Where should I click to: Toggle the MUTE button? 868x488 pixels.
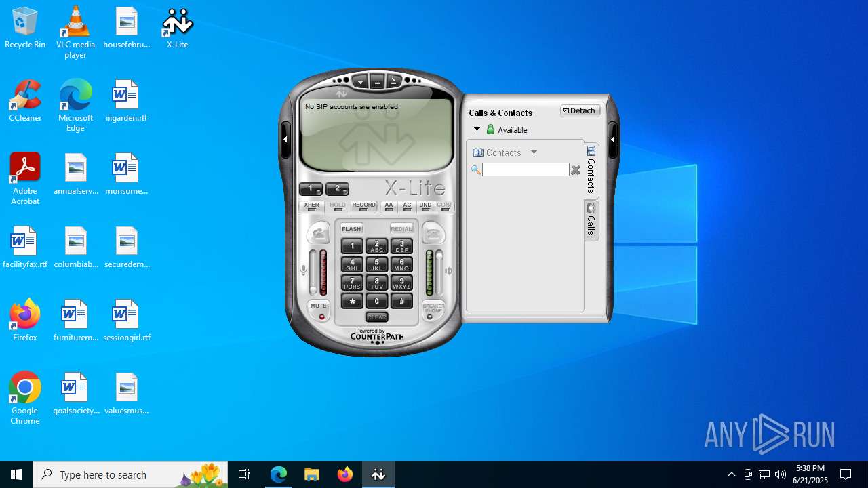pyautogui.click(x=319, y=310)
